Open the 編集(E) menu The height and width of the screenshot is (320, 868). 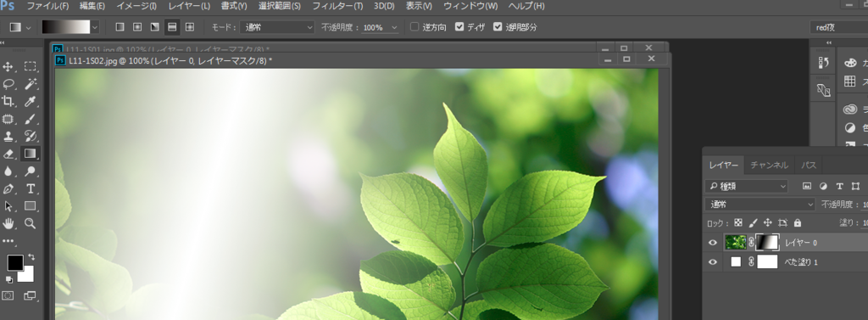point(92,6)
